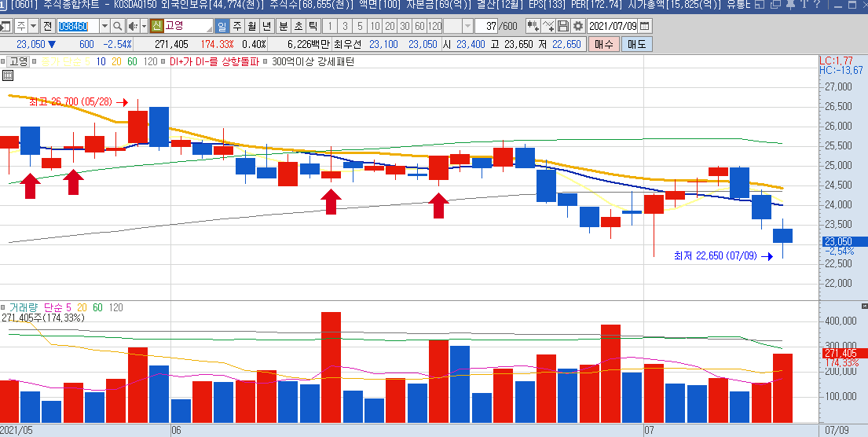The height and width of the screenshot is (437, 868).
Task: Select the 년 yearly period
Action: coord(267,26)
